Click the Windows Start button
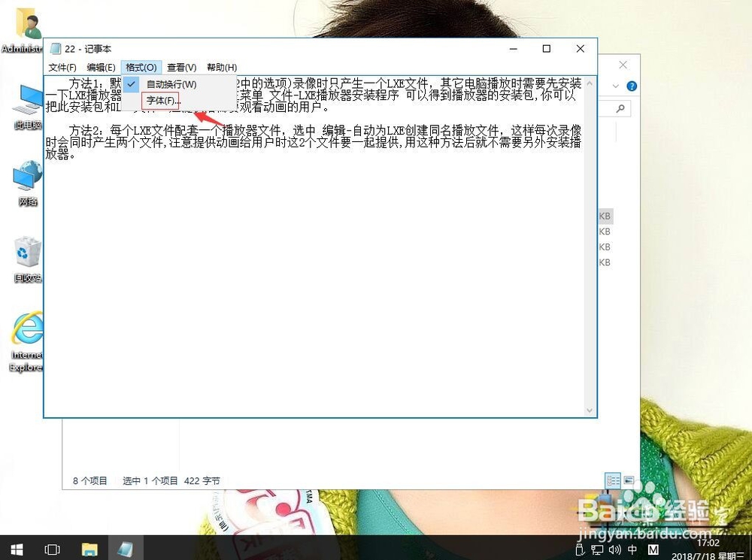The image size is (752, 560). tap(16, 549)
